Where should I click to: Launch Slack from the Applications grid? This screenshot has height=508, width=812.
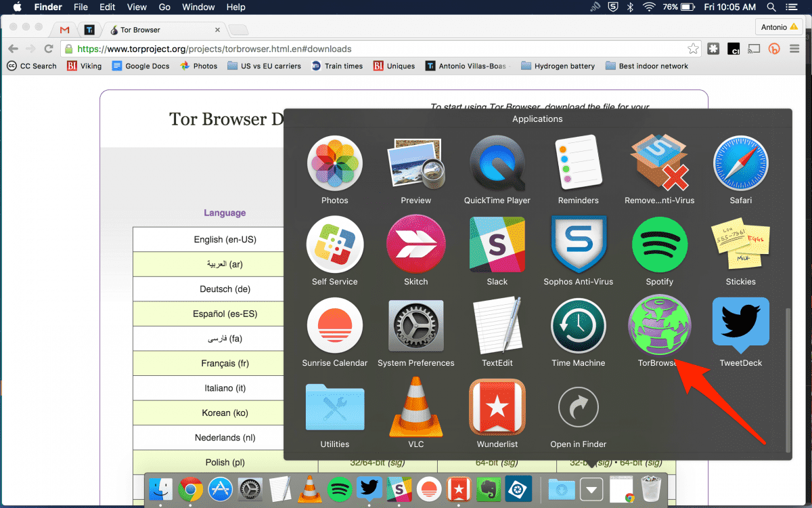[497, 245]
